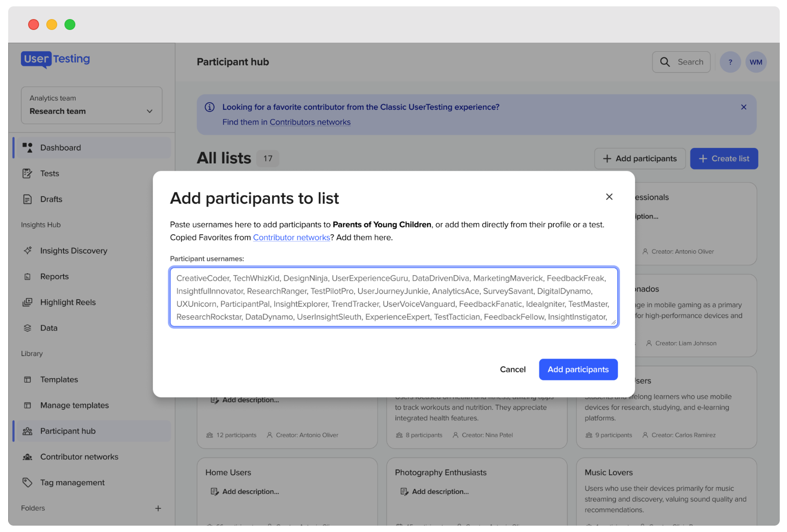The image size is (787, 532).
Task: Click Creator: Liam Johnson label
Action: 681,343
